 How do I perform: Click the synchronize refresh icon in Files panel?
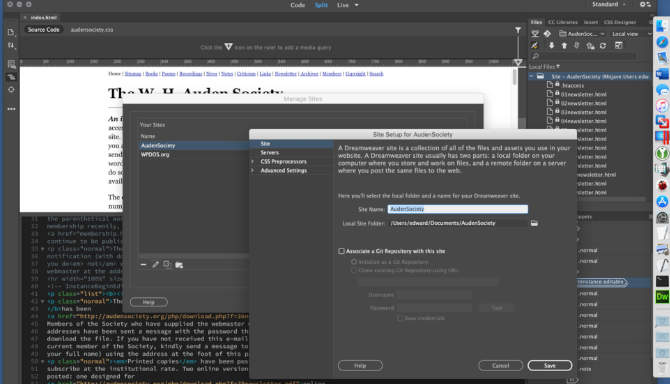[603, 45]
